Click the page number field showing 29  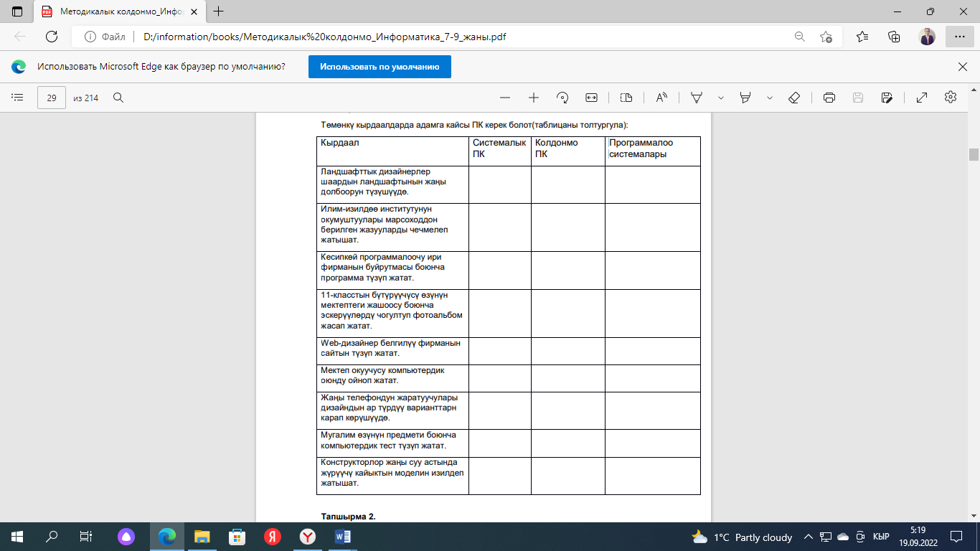click(52, 98)
